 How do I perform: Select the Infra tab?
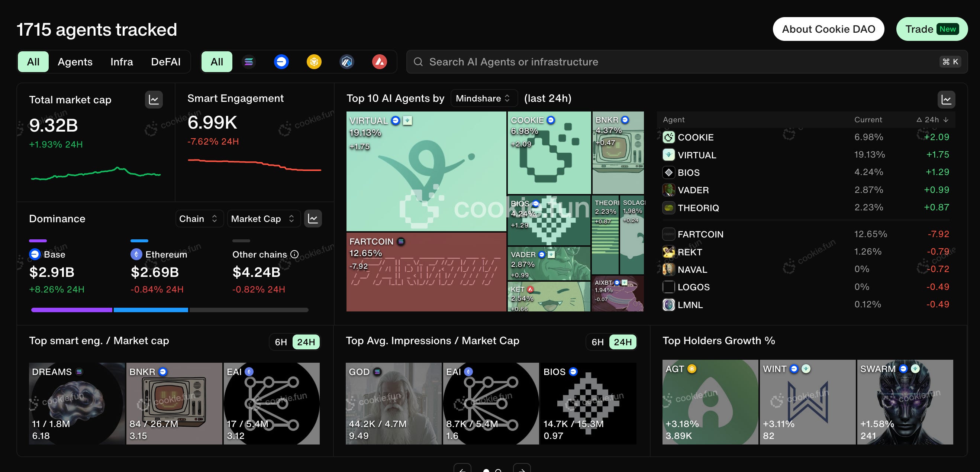click(121, 62)
